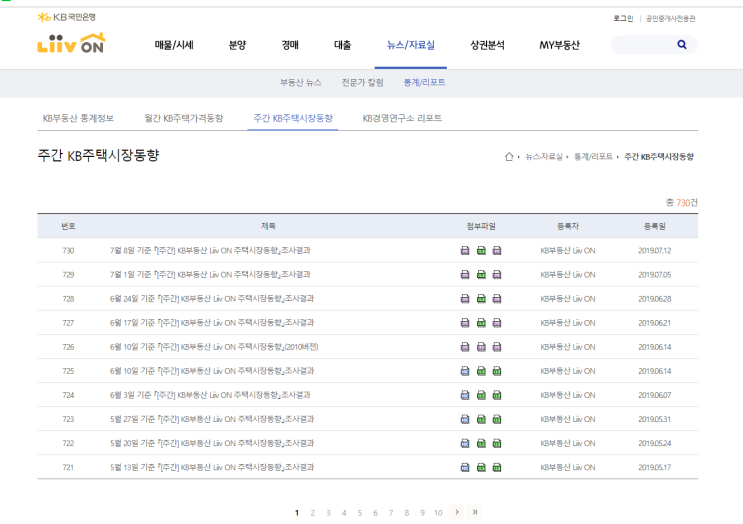Jump to the last page arrow
743x524 pixels.
pyautogui.click(x=474, y=512)
